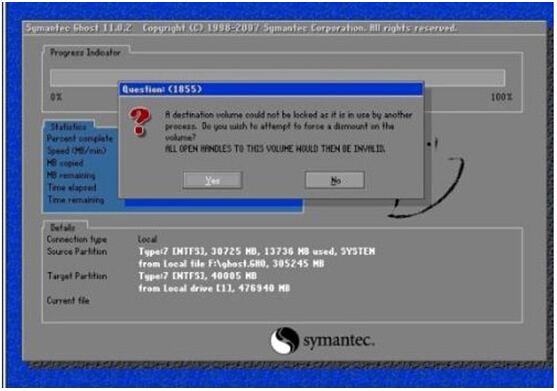Click the Progress Indicator panel label
The width and height of the screenshot is (557, 391).
85,52
